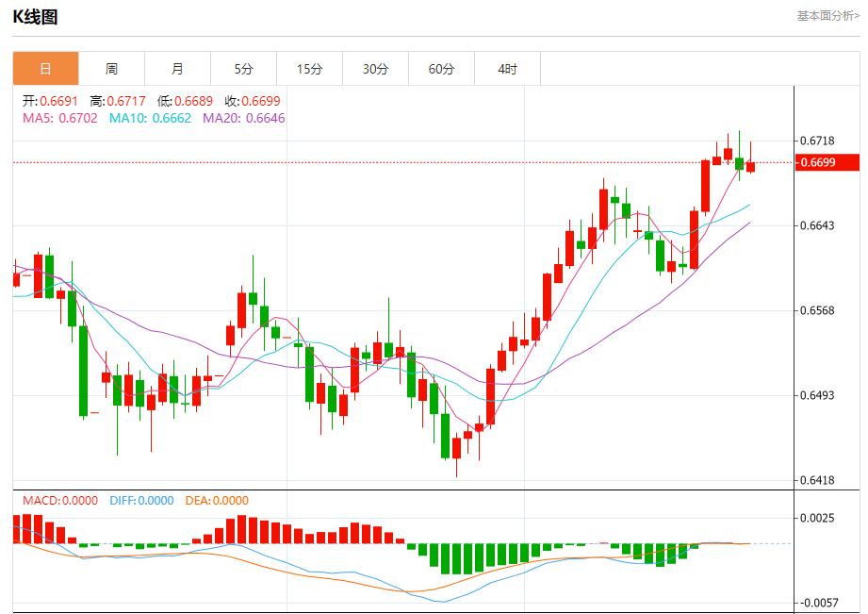Click the 0.6418 price axis label
This screenshot has width=868, height=614.
click(816, 480)
